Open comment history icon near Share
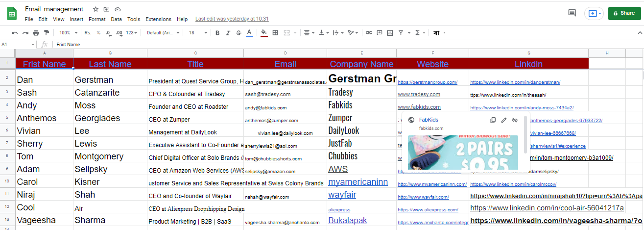644x230 pixels. [x=572, y=13]
